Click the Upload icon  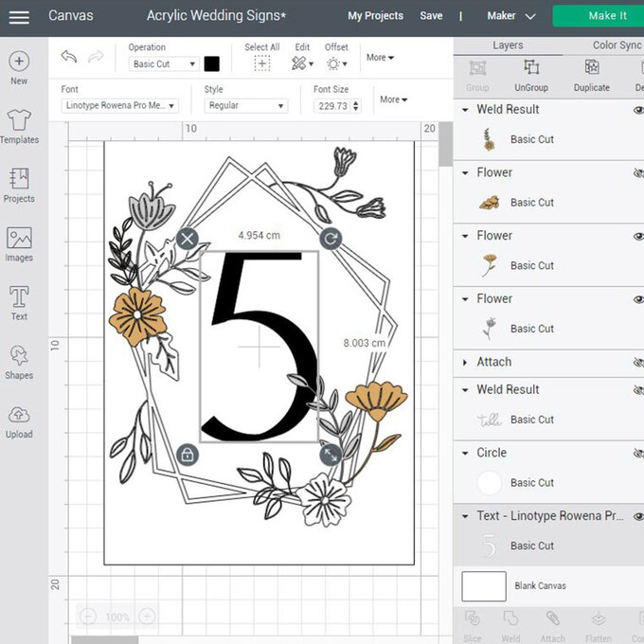pos(19,420)
